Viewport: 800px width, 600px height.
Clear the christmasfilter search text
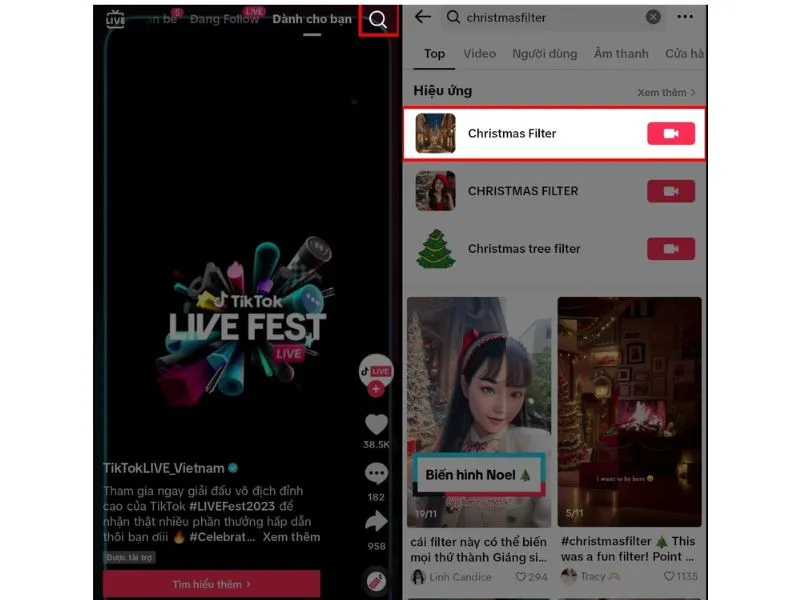tap(653, 17)
